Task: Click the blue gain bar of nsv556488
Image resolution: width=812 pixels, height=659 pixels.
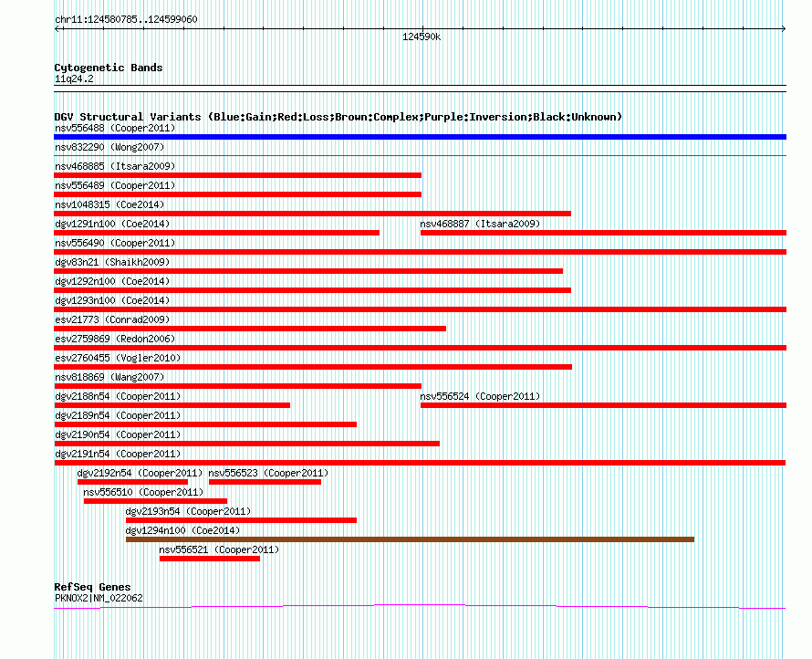Action: [x=420, y=137]
